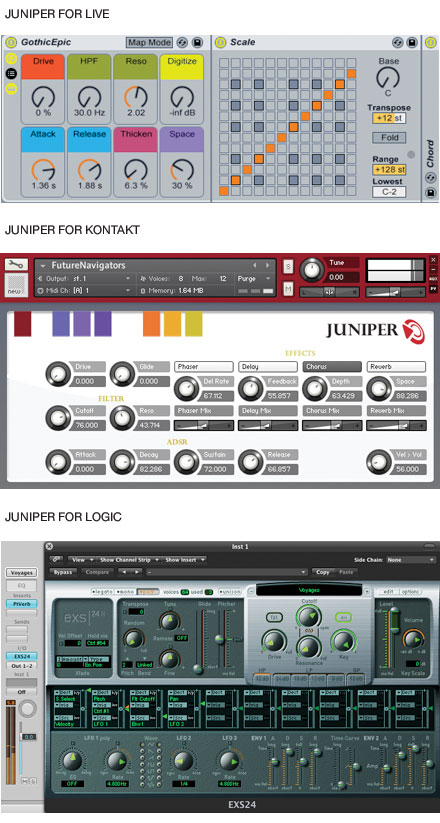Open the Show Insert menu

coord(184,560)
